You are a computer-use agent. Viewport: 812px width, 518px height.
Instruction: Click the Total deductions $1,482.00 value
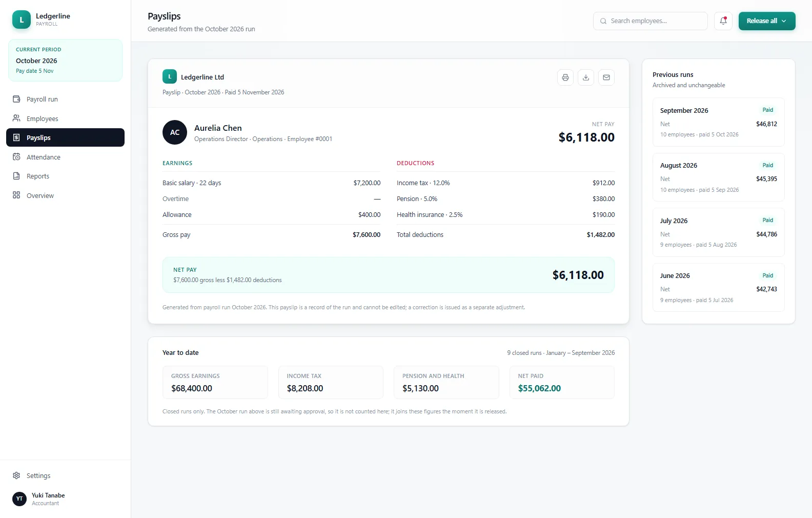601,235
